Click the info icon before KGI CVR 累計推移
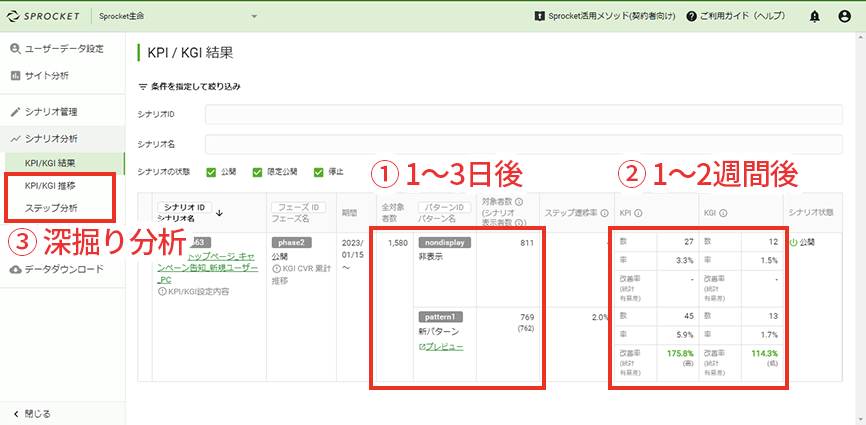This screenshot has height=425, width=866. 276,269
